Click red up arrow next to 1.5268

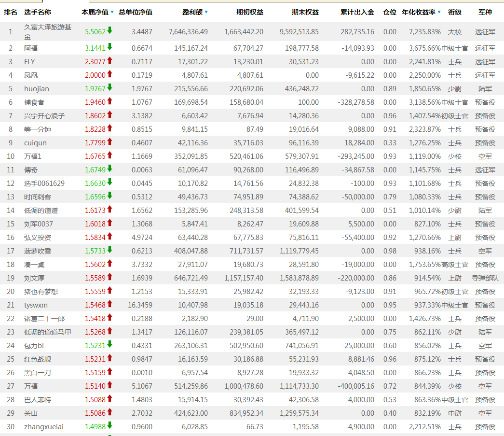[x=109, y=330]
